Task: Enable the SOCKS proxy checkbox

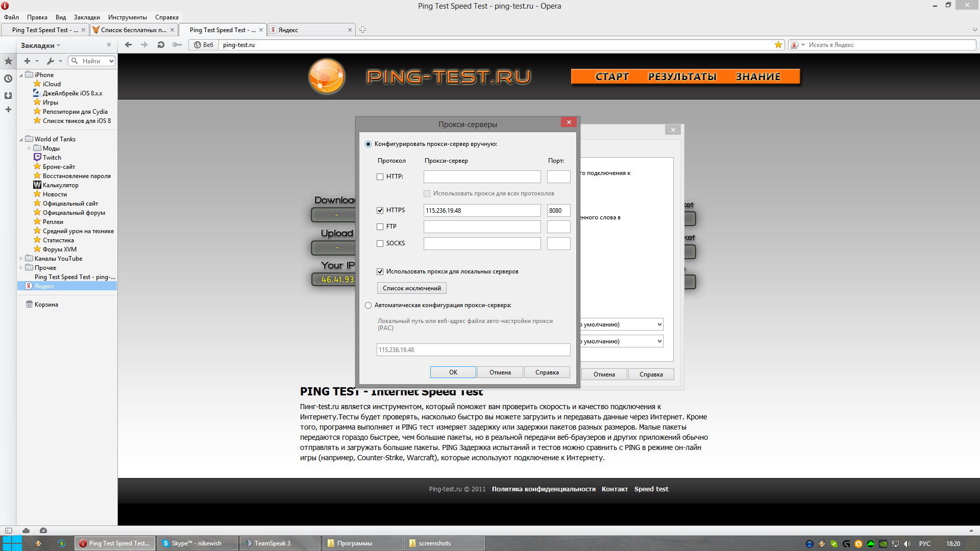Action: [380, 243]
